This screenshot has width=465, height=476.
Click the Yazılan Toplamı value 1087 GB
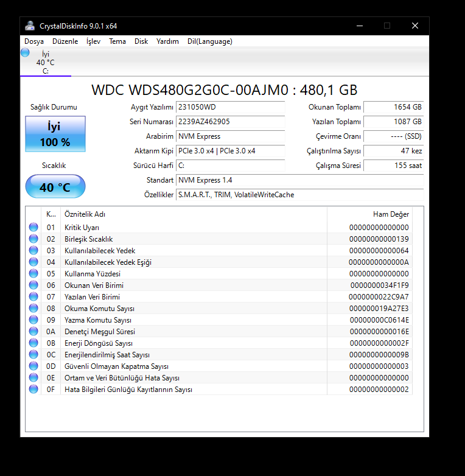tap(393, 121)
